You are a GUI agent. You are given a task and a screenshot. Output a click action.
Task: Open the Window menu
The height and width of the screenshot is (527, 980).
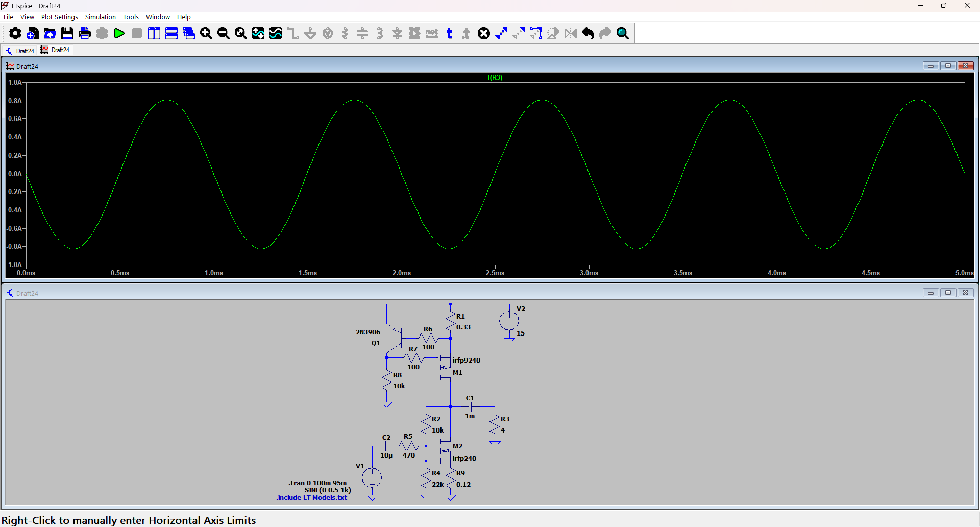(158, 17)
